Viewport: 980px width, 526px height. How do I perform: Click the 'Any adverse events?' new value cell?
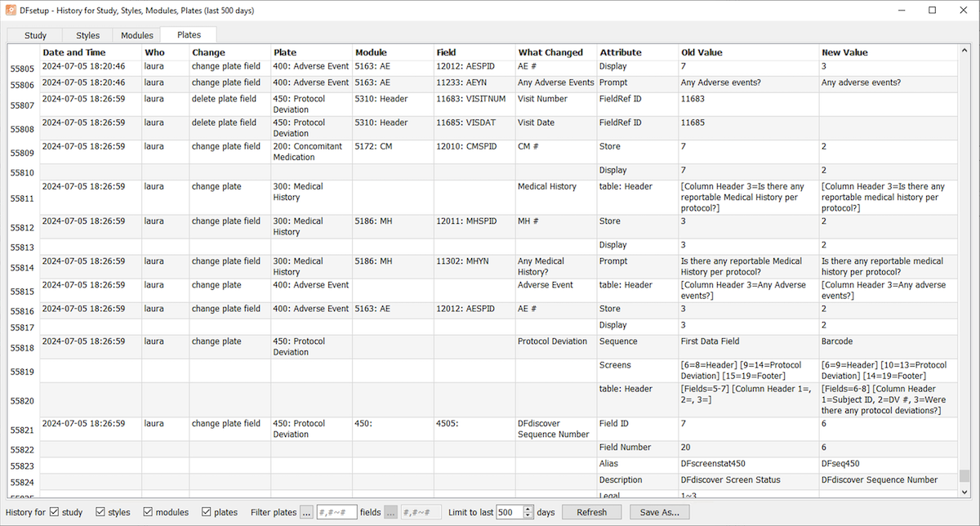click(889, 83)
